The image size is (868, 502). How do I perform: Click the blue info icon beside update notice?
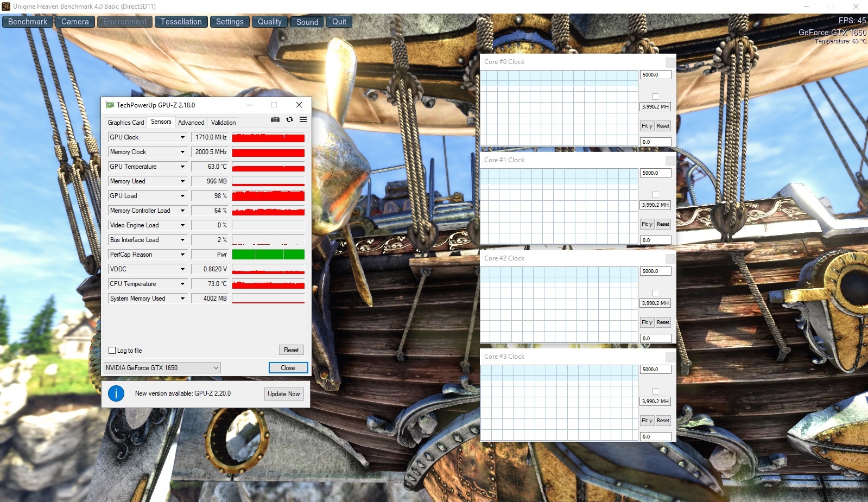click(x=116, y=393)
